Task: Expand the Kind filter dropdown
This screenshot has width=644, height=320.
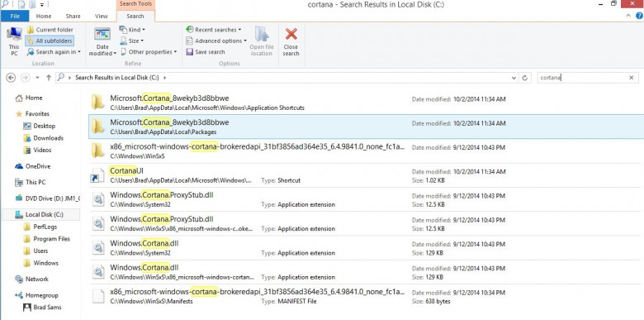Action: pos(132,30)
